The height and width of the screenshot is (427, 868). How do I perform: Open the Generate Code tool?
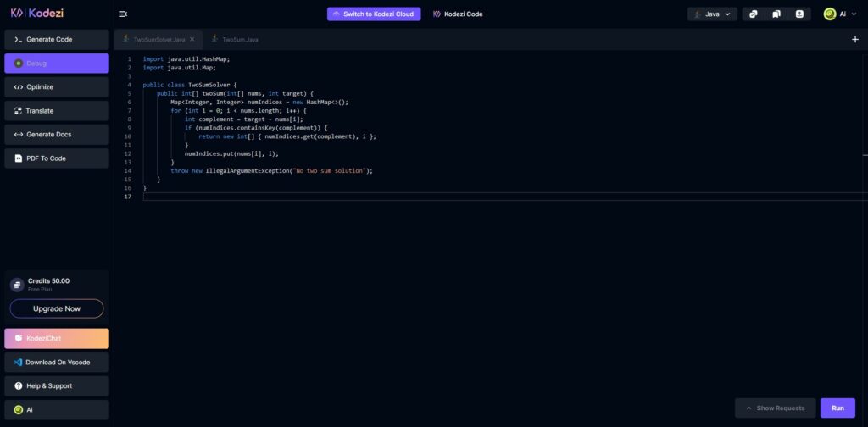coord(57,40)
